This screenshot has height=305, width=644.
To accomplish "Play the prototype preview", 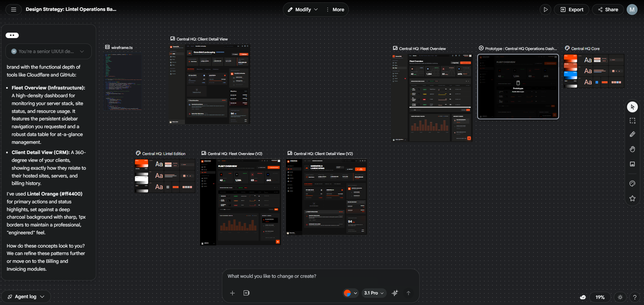I will point(545,9).
